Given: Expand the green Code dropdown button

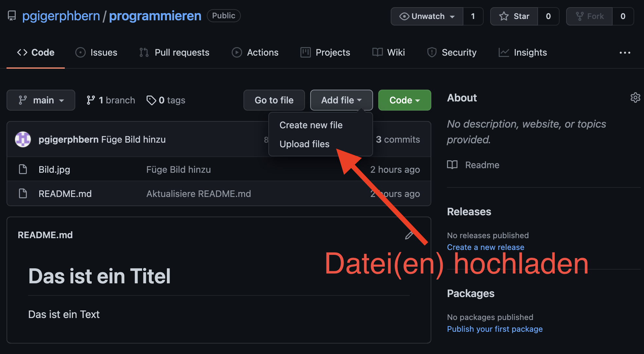Looking at the screenshot, I should pos(404,100).
